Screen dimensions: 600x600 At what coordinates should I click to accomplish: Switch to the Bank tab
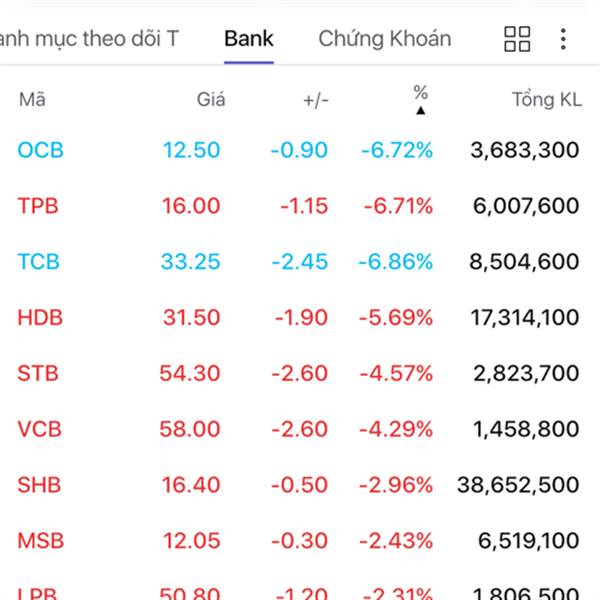(x=249, y=39)
